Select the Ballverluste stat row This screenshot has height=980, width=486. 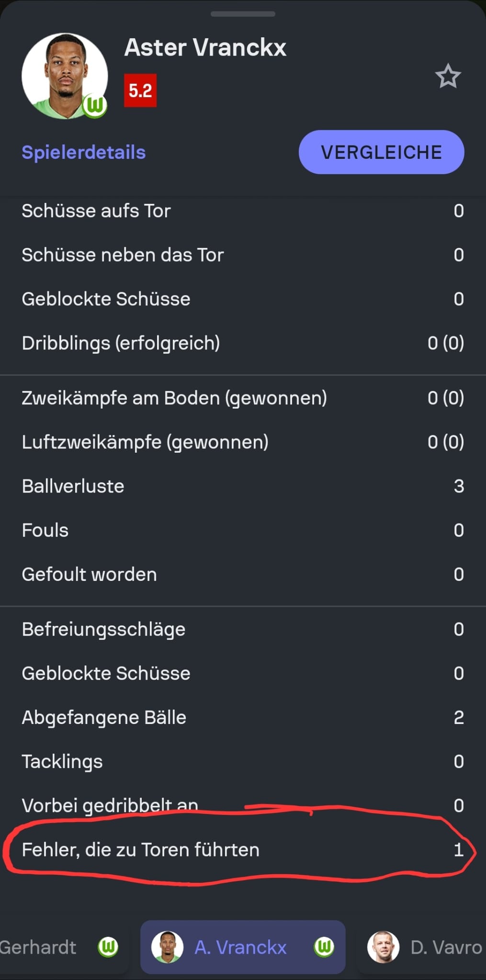[x=243, y=486]
